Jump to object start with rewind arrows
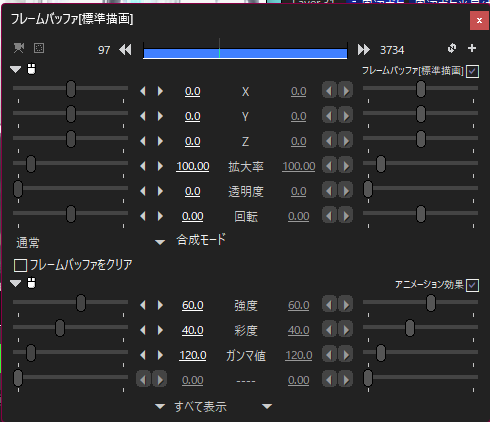 point(125,50)
